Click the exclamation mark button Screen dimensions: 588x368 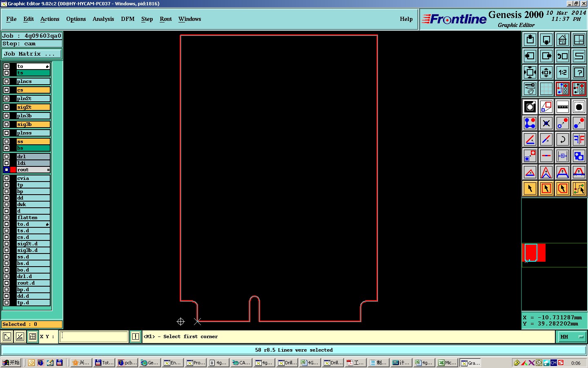(136, 337)
